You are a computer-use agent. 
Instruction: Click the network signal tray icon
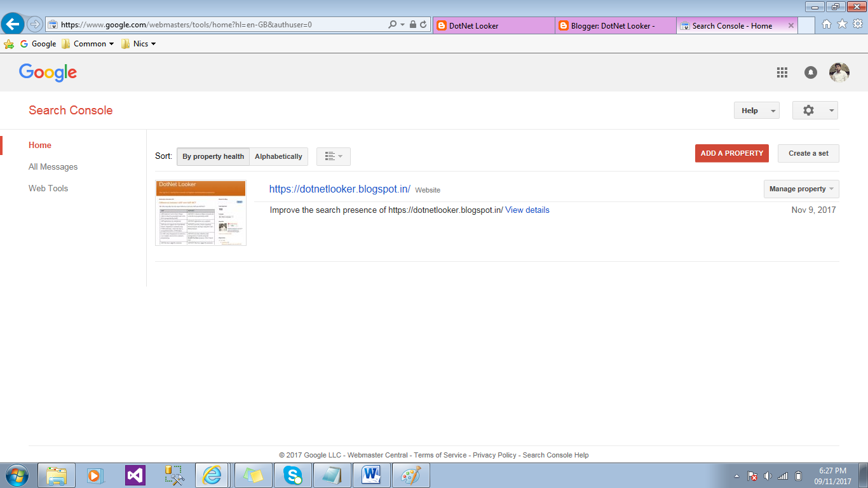click(783, 476)
